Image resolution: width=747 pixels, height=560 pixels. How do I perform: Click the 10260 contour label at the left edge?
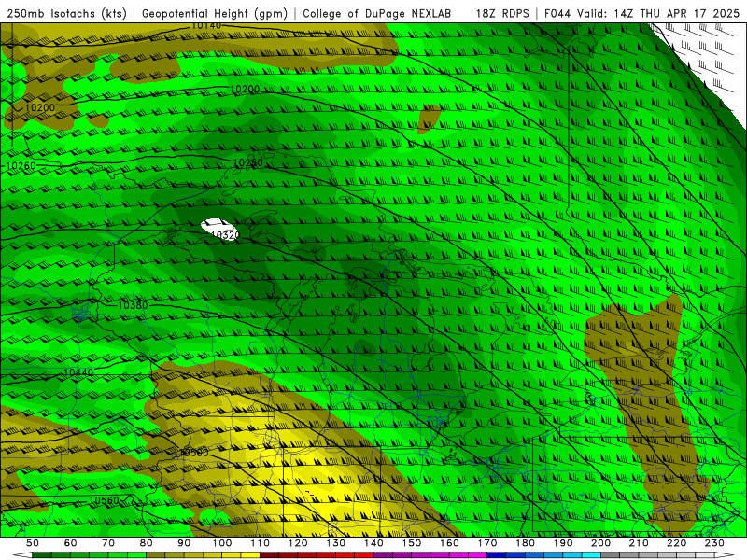(x=21, y=166)
